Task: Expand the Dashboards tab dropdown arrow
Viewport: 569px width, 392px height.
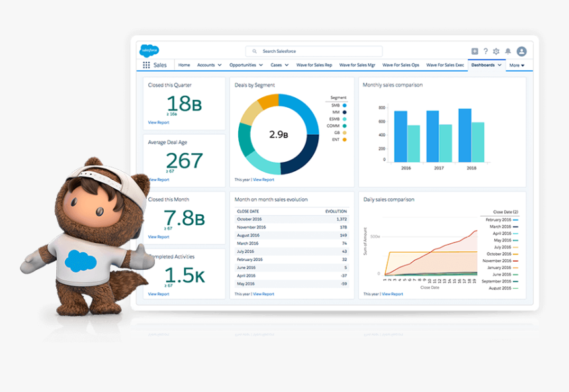Action: click(500, 65)
